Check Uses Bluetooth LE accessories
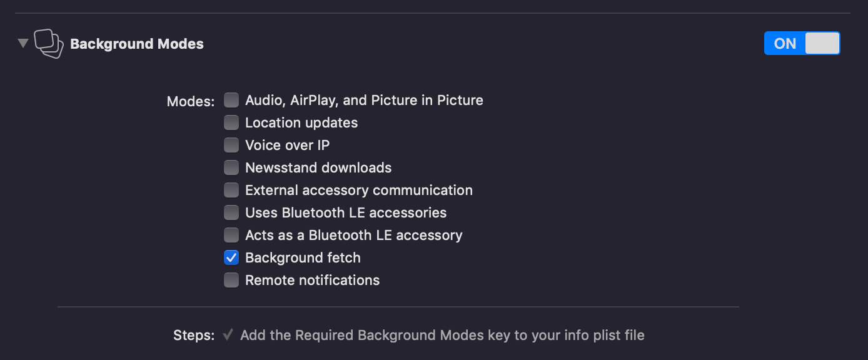 231,212
